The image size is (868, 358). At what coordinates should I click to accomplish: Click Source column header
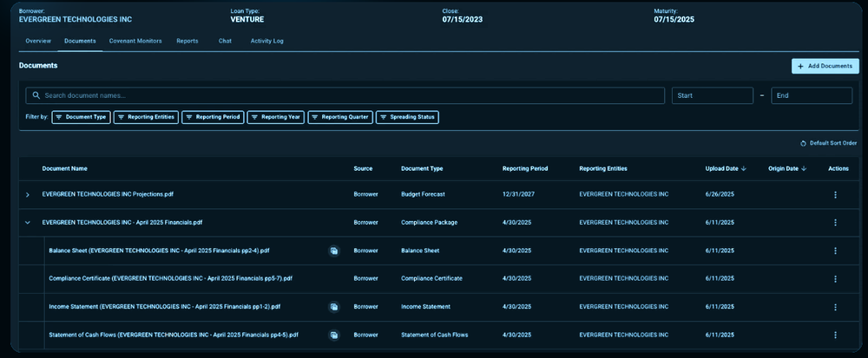coord(363,168)
